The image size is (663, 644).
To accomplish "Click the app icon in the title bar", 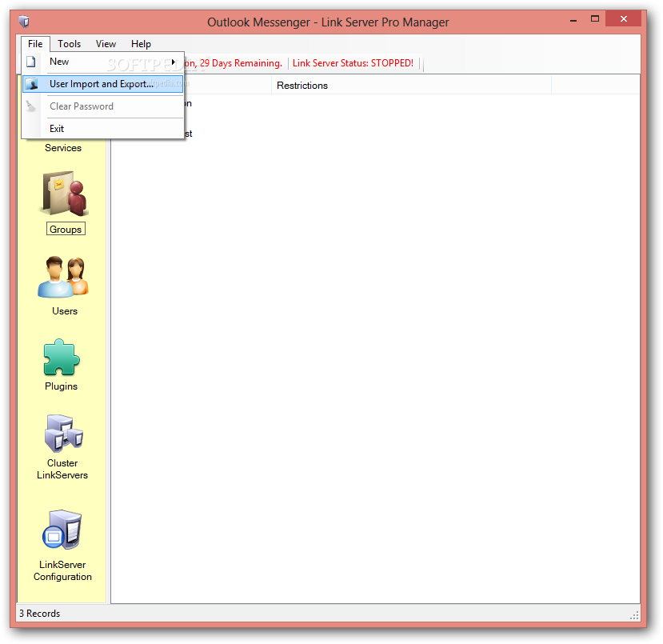I will tap(24, 21).
